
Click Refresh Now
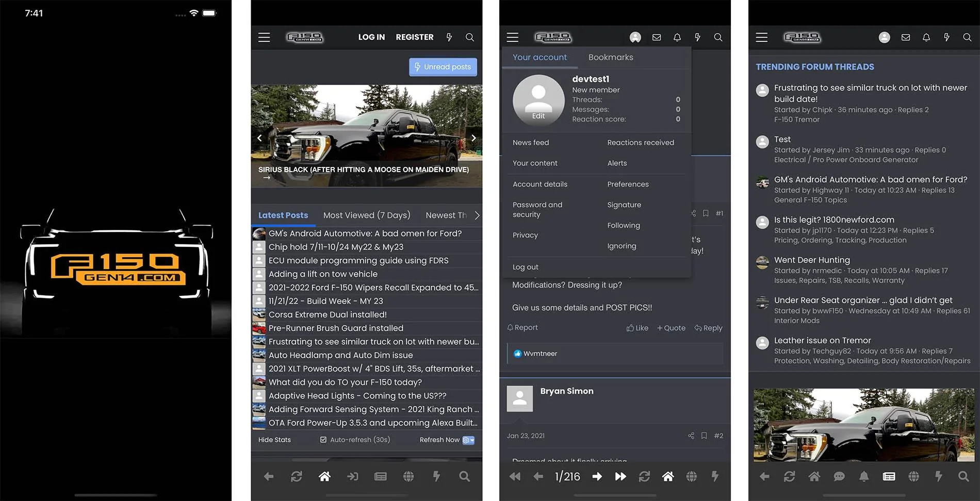(x=439, y=440)
